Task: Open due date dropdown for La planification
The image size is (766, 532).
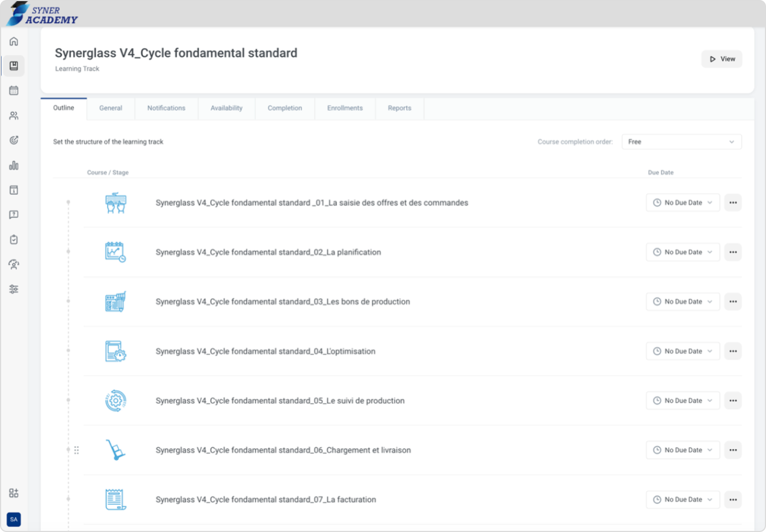Action: [x=683, y=252]
